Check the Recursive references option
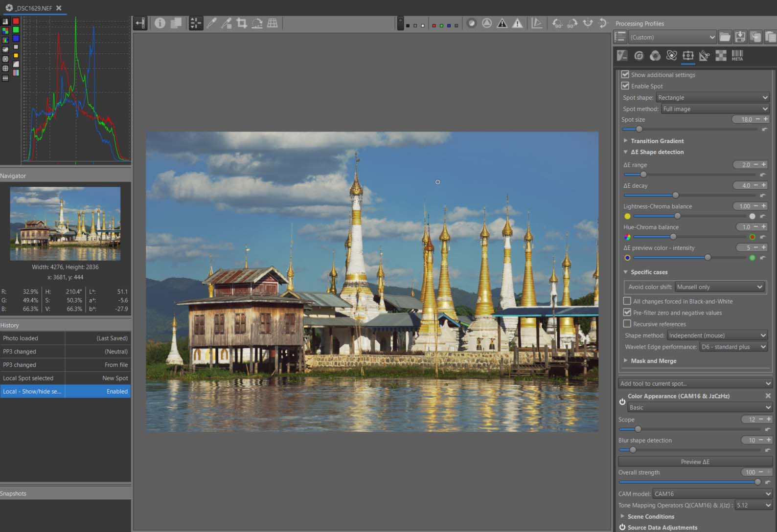 (627, 324)
